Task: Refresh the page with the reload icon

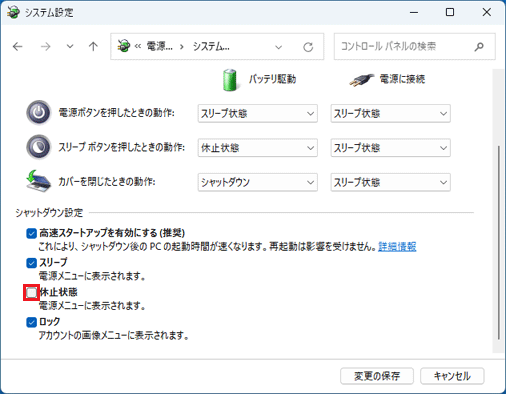Action: tap(308, 47)
